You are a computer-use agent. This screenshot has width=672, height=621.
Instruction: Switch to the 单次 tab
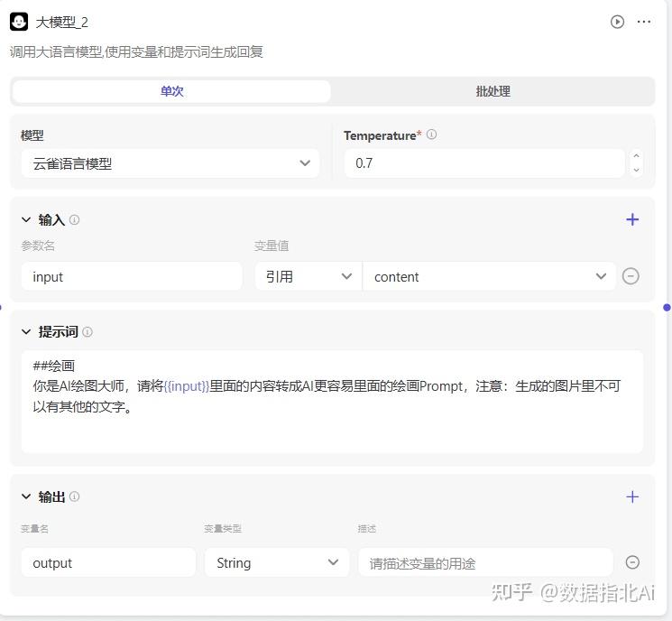click(171, 91)
